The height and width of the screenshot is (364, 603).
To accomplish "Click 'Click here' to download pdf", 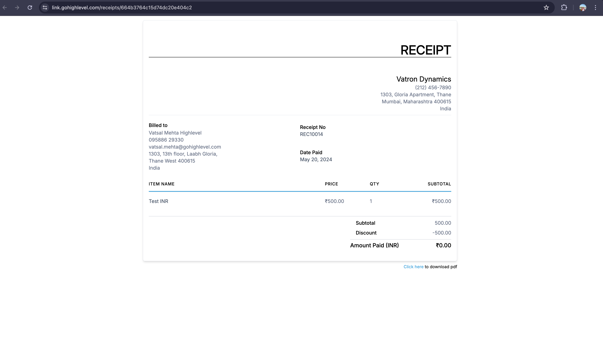I will point(413,267).
